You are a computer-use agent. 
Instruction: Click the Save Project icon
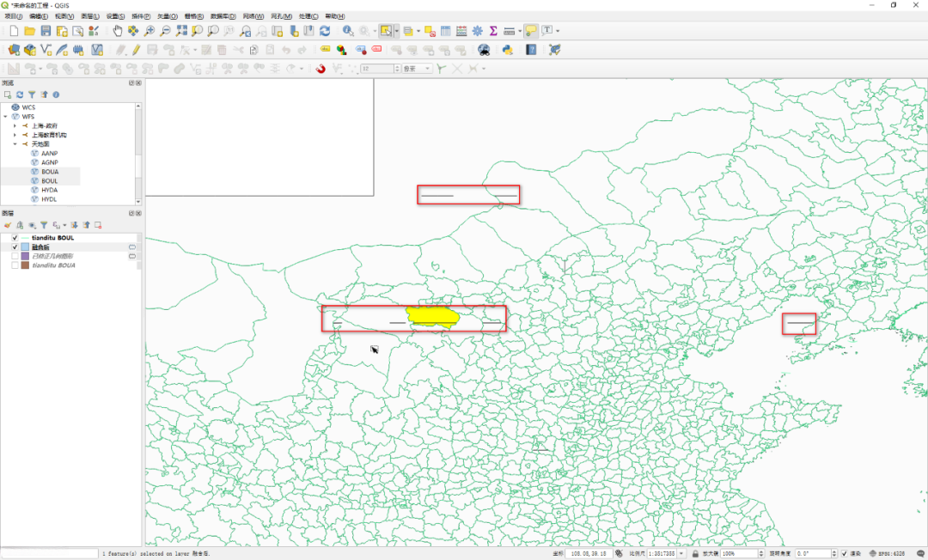click(46, 31)
